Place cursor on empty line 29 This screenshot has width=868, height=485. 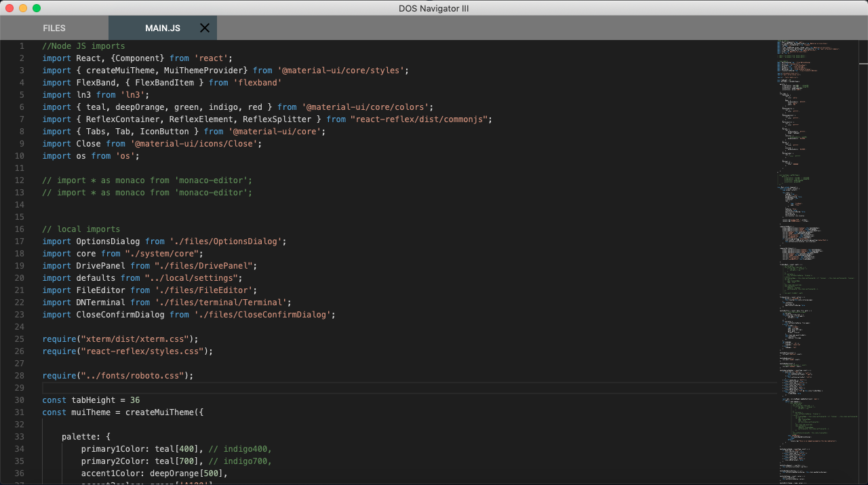[410, 388]
